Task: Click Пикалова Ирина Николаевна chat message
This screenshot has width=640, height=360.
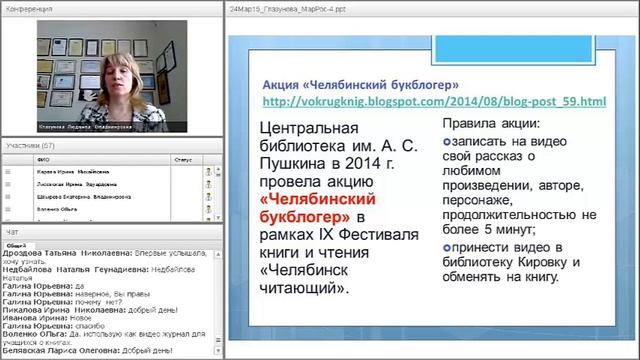Action: coord(90,310)
